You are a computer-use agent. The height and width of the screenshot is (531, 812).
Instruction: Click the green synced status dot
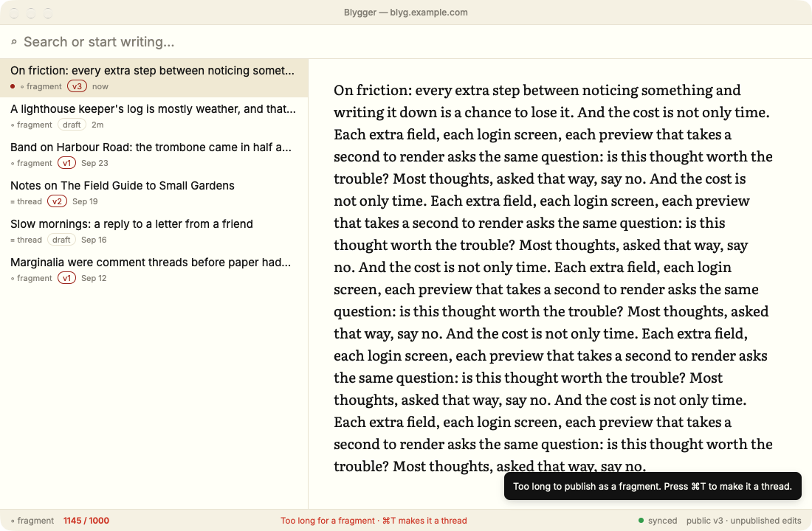point(641,521)
